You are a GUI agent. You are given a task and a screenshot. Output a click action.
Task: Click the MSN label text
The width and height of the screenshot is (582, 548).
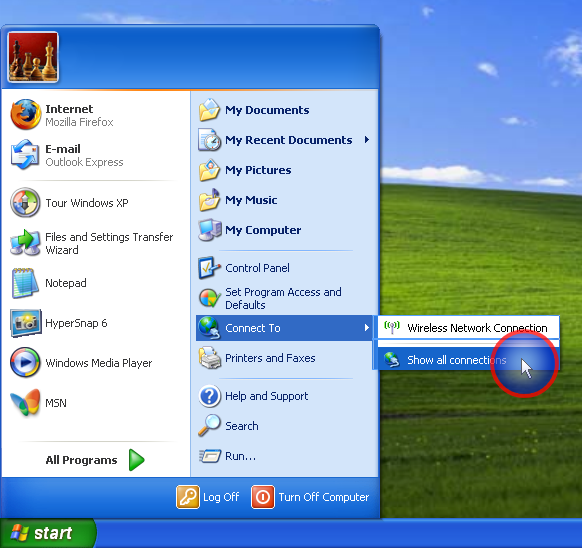[56, 403]
